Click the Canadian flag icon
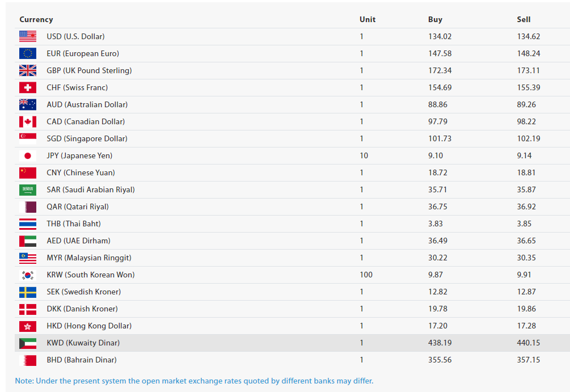Image resolution: width=570 pixels, height=392 pixels. coord(27,121)
